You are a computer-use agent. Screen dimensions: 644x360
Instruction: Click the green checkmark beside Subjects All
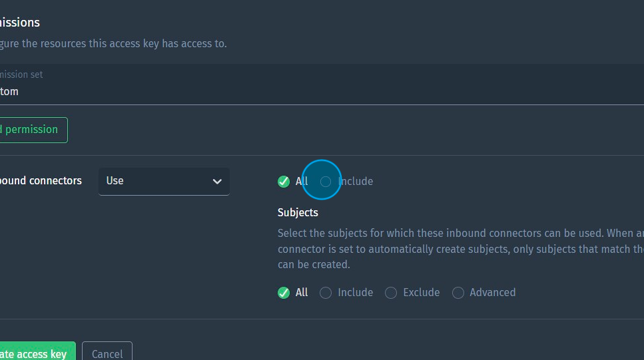click(284, 293)
